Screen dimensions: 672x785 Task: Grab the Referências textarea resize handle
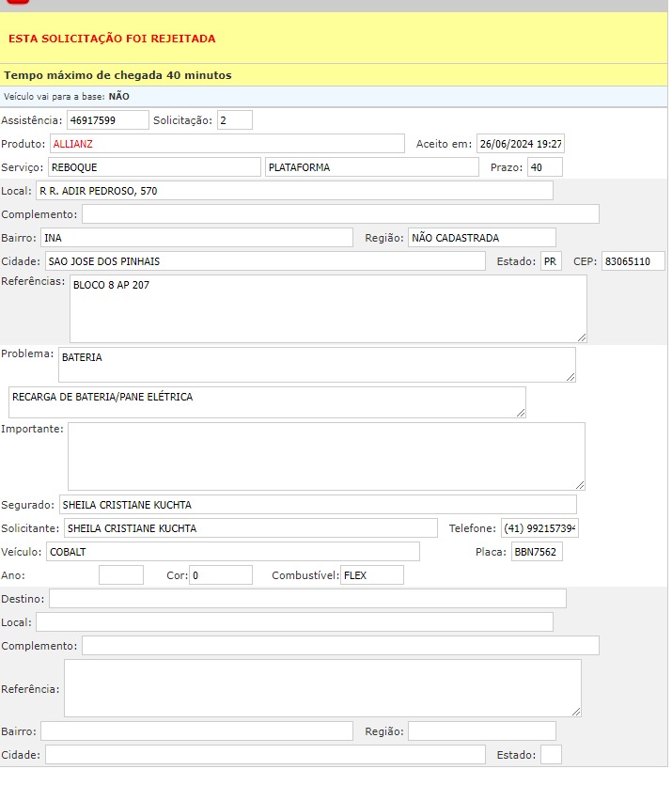582,338
